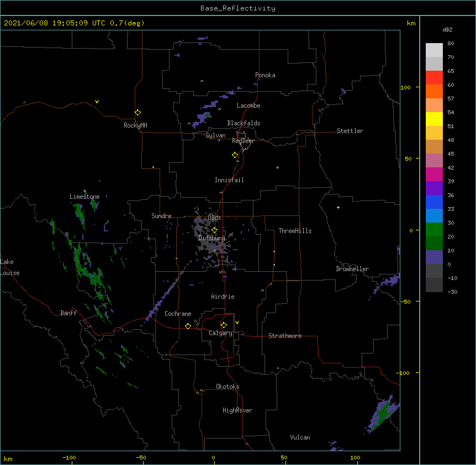Click the HighRiver city label
Screen dimensions: 476x465
point(237,410)
